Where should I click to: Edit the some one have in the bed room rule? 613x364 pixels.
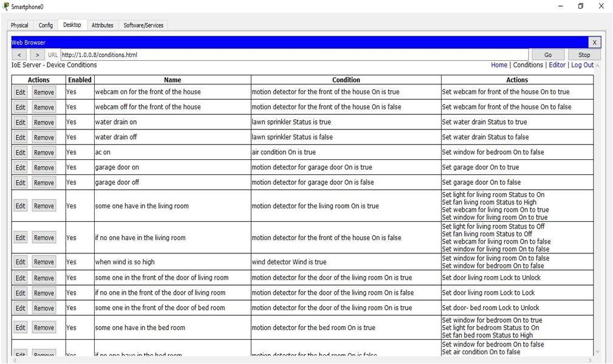pos(20,328)
